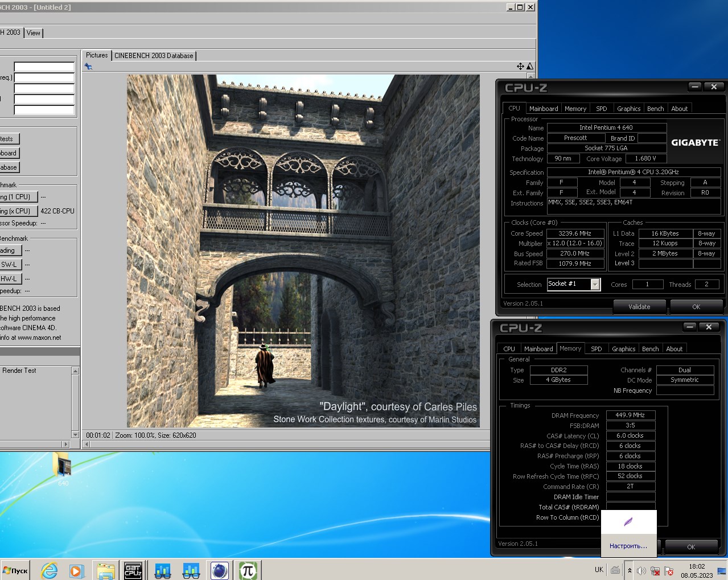Switch to Mainboard tab in upper CPU-Z window

click(x=544, y=109)
